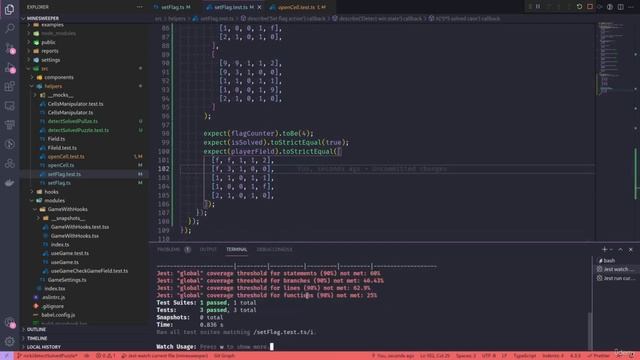Image resolution: width=640 pixels, height=360 pixels.
Task: Click the debug restart button
Action: pos(579,7)
